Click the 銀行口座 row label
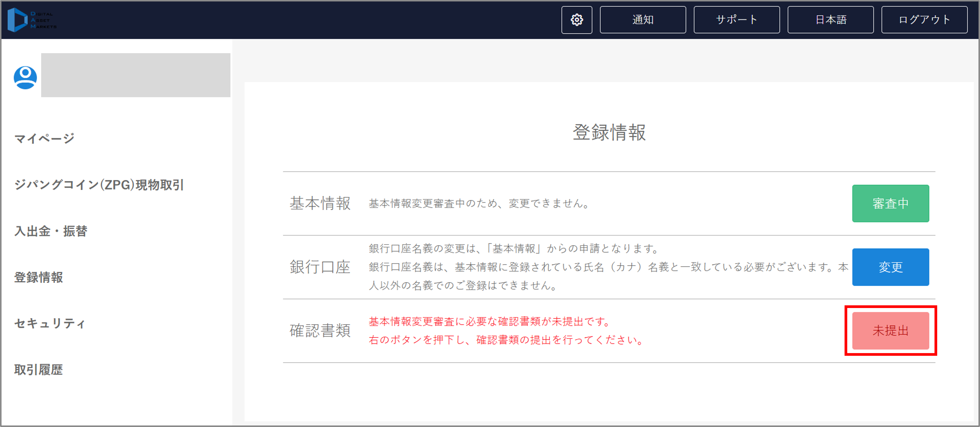The image size is (980, 427). pos(320,267)
